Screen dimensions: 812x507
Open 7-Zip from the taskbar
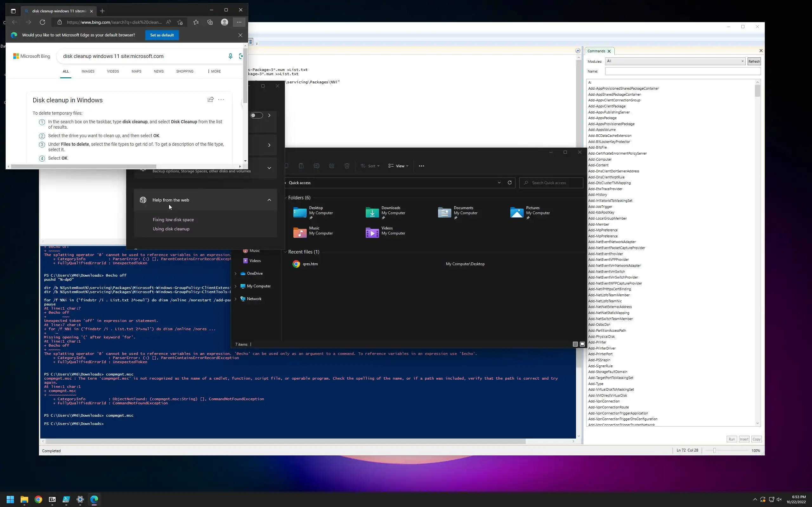(52, 499)
